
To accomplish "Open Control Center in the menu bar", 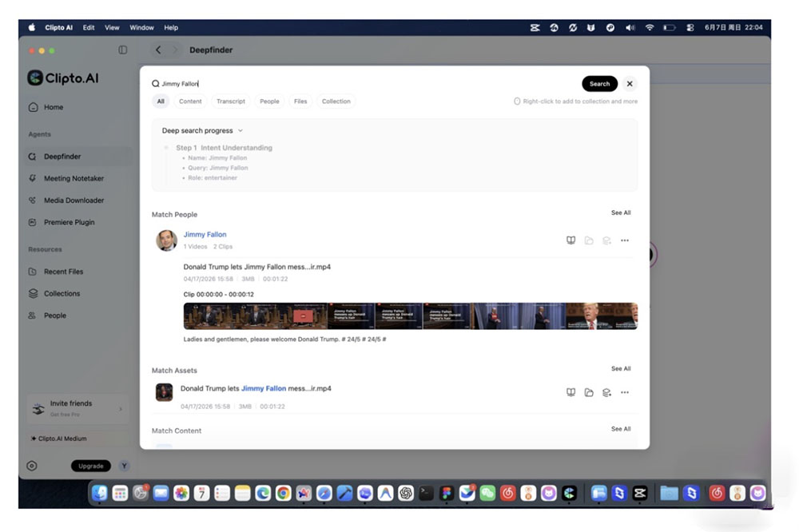I will 690,27.
